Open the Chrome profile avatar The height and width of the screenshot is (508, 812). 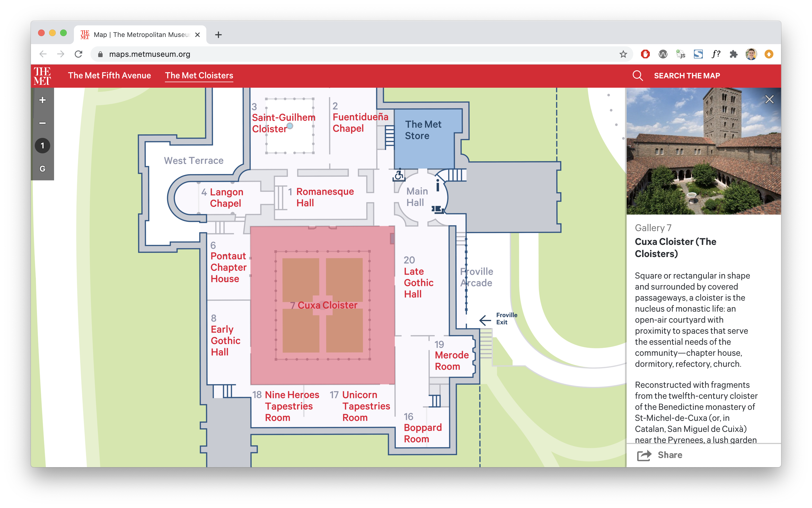tap(751, 54)
